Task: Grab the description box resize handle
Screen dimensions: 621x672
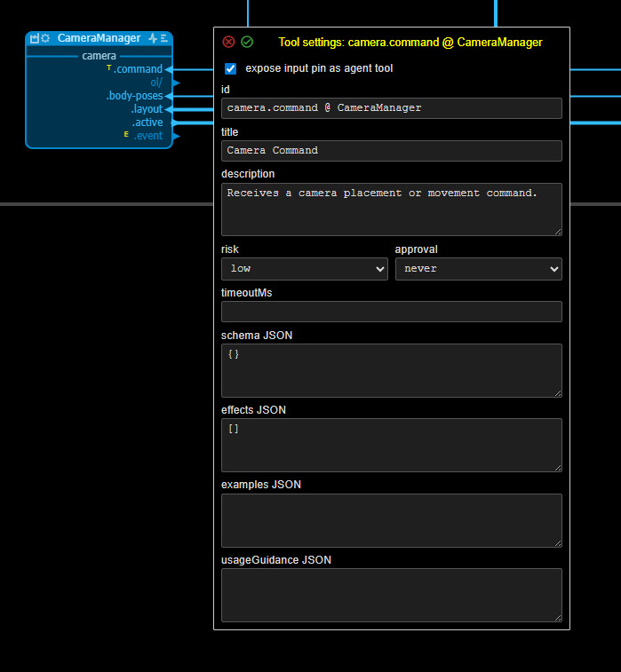Action: [558, 232]
